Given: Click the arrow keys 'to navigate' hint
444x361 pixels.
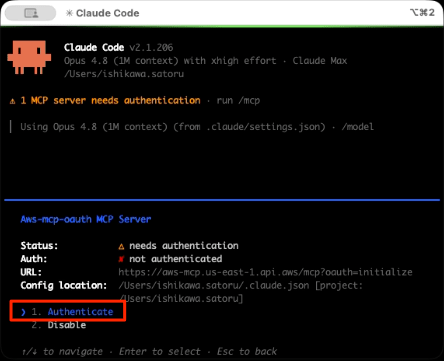Looking at the screenshot, I should pyautogui.click(x=62, y=351).
